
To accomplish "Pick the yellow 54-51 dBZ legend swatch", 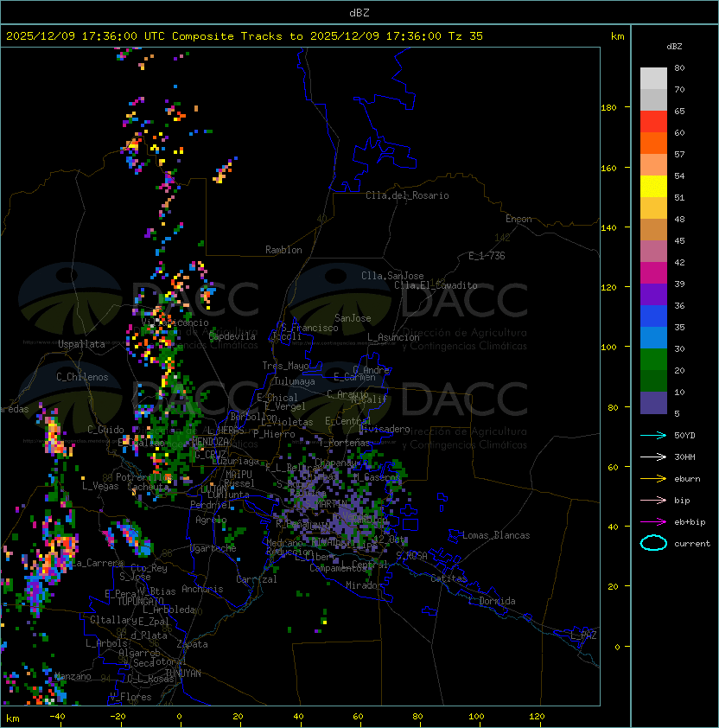I will coord(653,187).
